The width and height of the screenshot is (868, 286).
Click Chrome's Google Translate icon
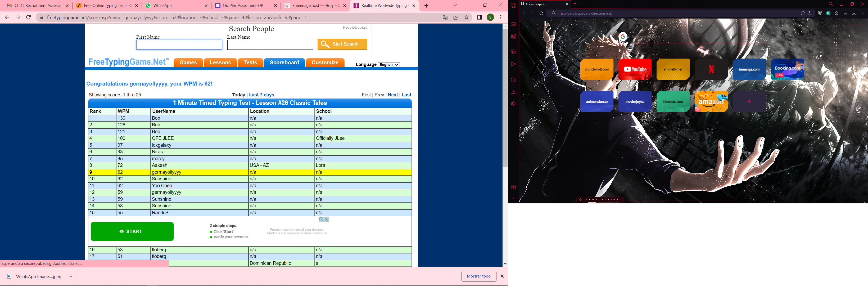[x=445, y=17]
